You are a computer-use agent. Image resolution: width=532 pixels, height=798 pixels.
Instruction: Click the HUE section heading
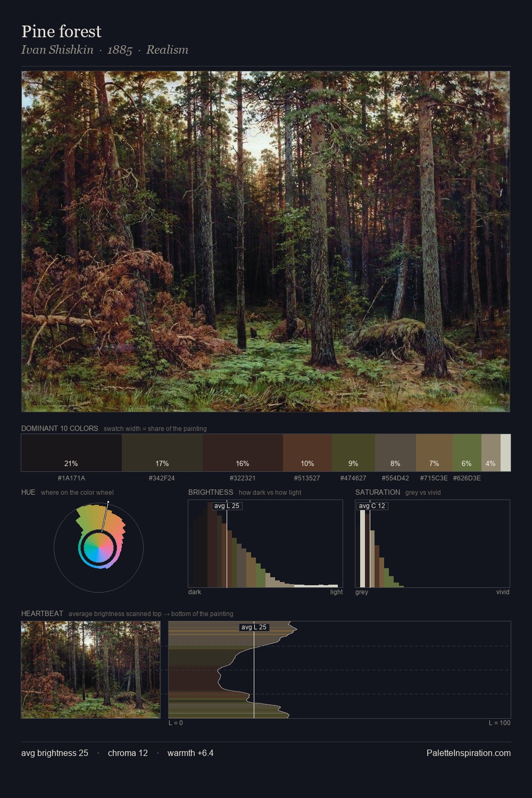pyautogui.click(x=28, y=492)
